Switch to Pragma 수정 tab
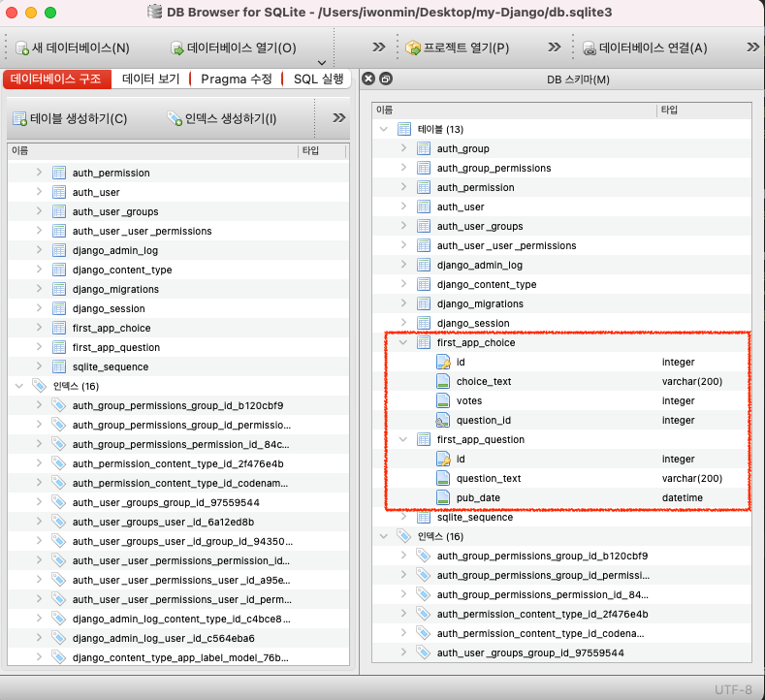 coord(237,80)
